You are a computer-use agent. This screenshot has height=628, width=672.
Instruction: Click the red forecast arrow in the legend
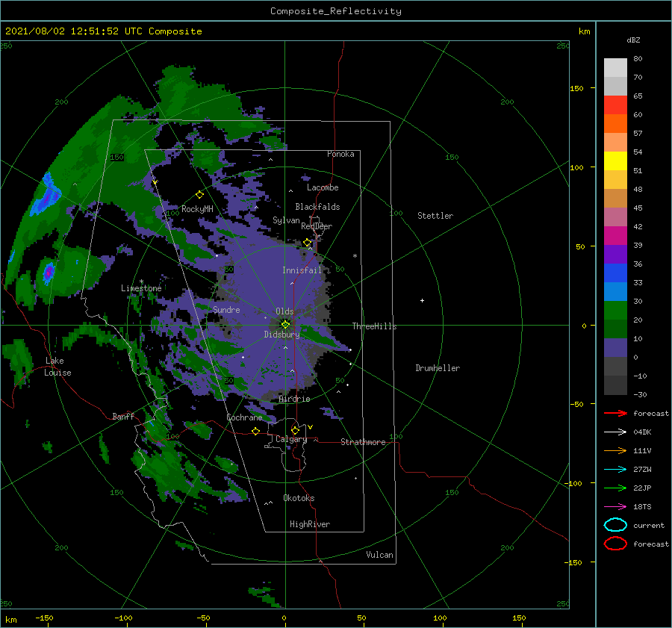pyautogui.click(x=615, y=413)
